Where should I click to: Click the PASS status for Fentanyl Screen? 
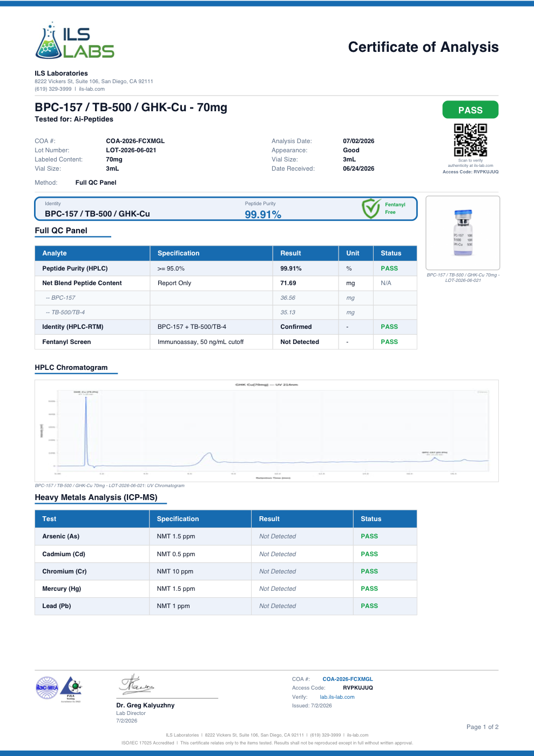[x=389, y=342]
